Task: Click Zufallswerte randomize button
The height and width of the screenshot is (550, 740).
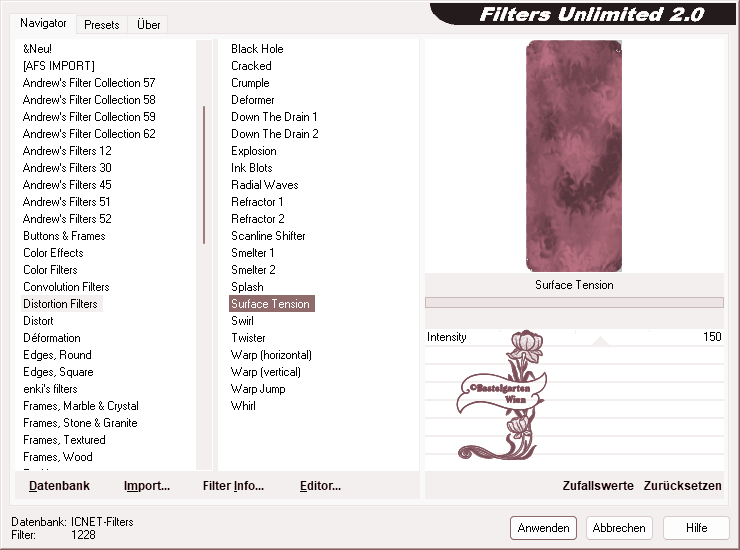Action: pyautogui.click(x=598, y=486)
